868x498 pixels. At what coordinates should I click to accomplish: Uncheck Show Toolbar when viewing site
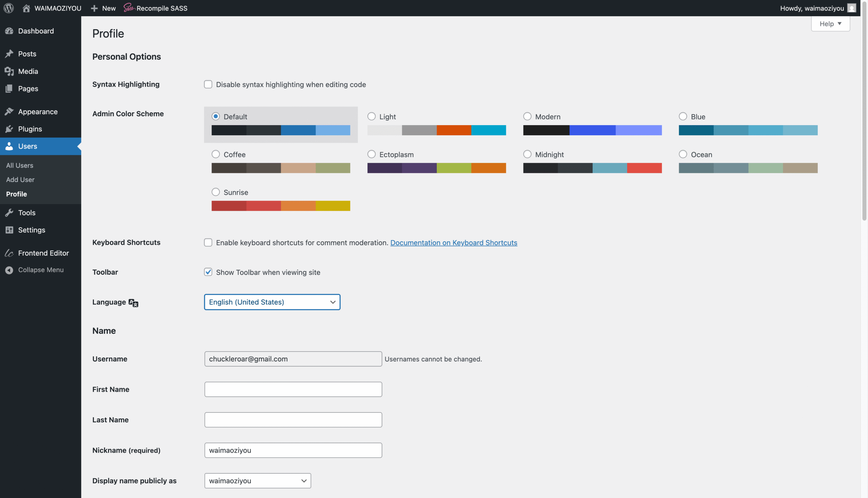(208, 272)
